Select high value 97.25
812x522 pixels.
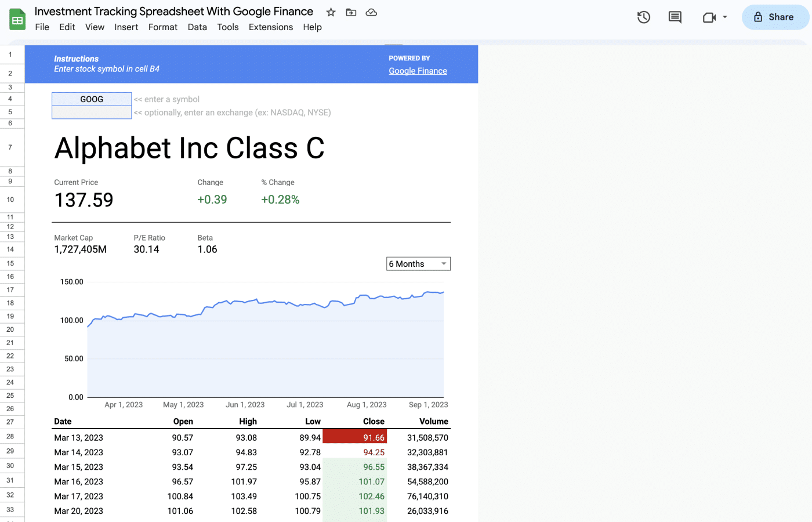click(246, 467)
